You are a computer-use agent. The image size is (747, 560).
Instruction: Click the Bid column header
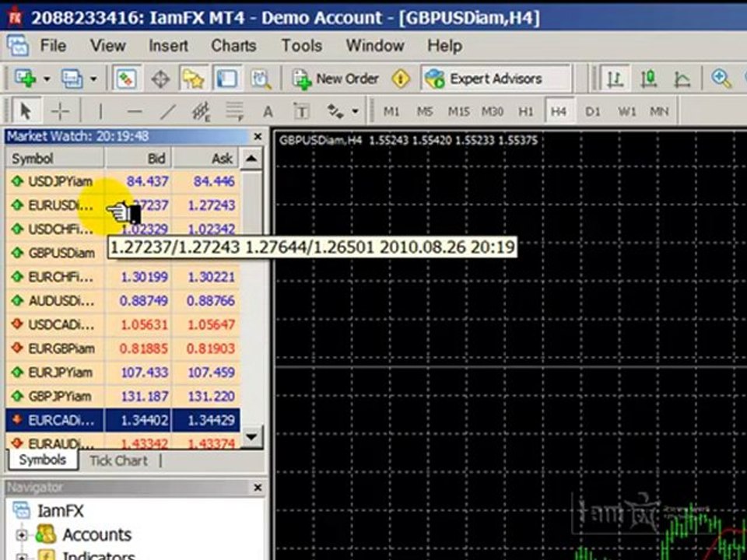click(x=139, y=158)
